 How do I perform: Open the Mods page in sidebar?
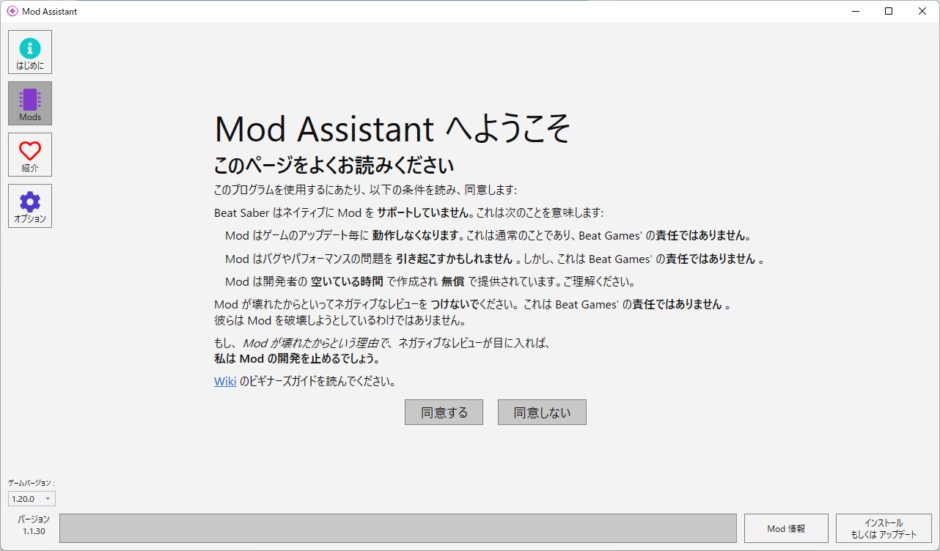30,103
